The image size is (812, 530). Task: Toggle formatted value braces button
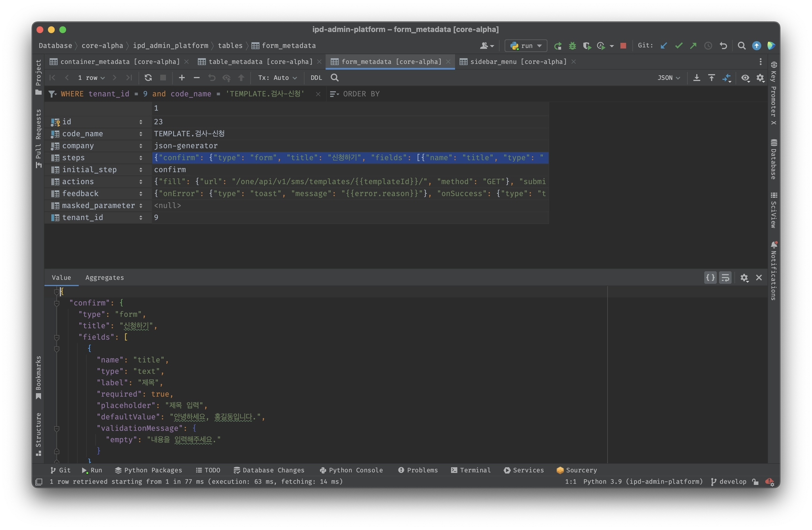coord(710,278)
